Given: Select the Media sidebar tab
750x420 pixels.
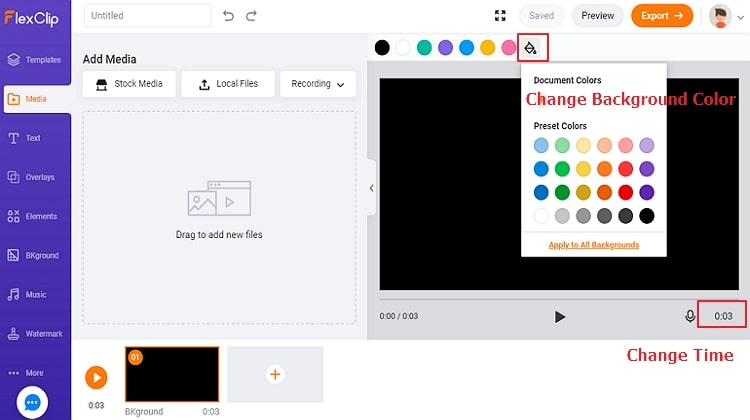Looking at the screenshot, I should [x=37, y=99].
